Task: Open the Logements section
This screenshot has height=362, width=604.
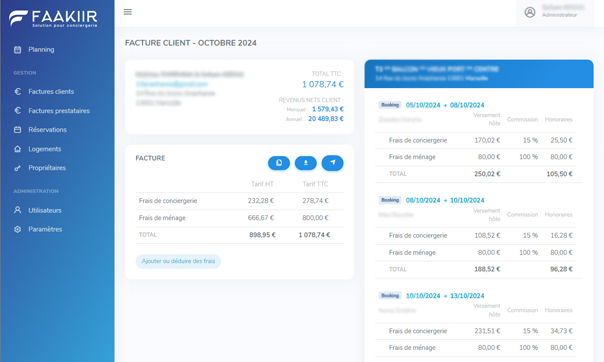Action: coord(45,149)
